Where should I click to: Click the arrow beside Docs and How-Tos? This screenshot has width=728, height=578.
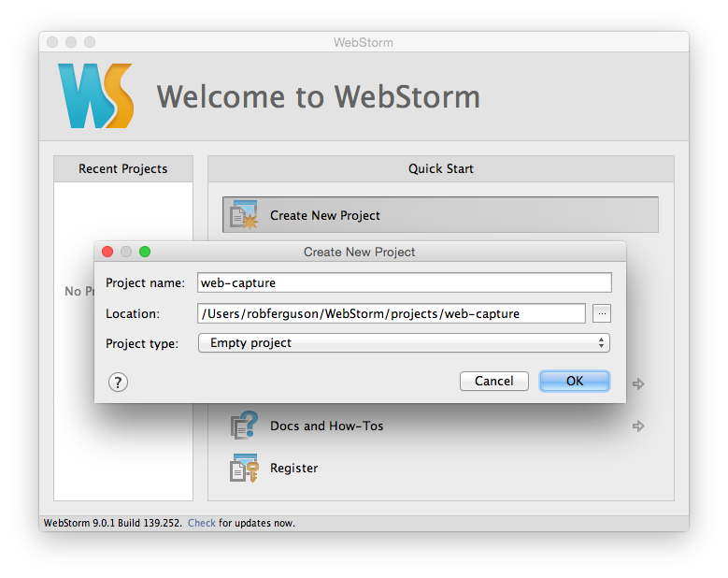click(638, 426)
